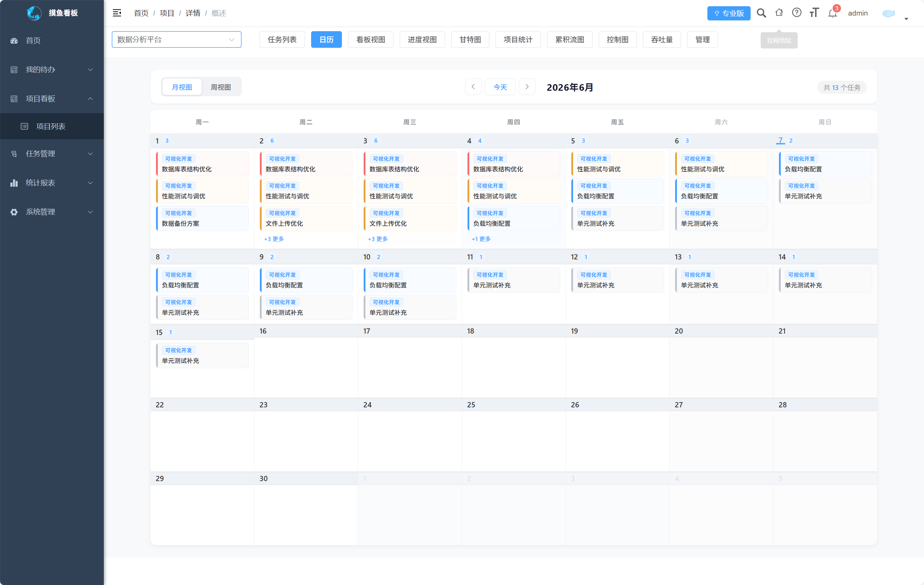Image resolution: width=924 pixels, height=585 pixels.
Task: Open the 控制图 tab
Action: (x=618, y=39)
